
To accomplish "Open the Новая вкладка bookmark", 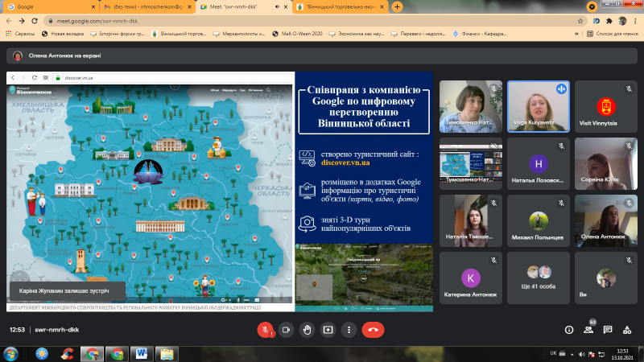I will click(x=63, y=34).
